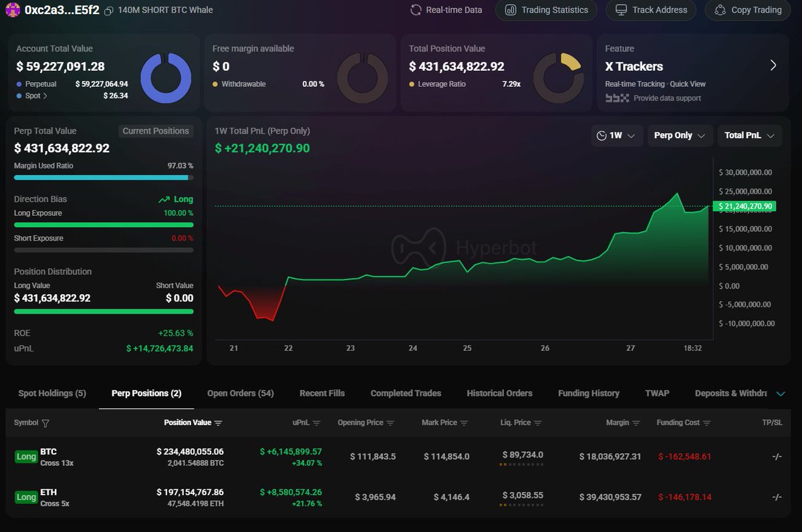The width and height of the screenshot is (802, 532).
Task: Switch to the Spot Holdings (5) tab
Action: point(51,394)
